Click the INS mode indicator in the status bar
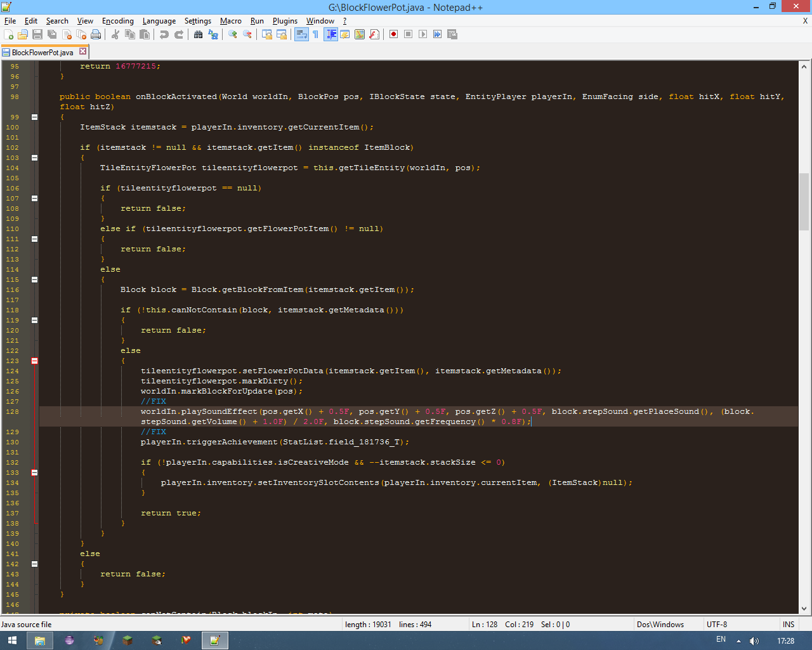The image size is (812, 650). coord(789,625)
